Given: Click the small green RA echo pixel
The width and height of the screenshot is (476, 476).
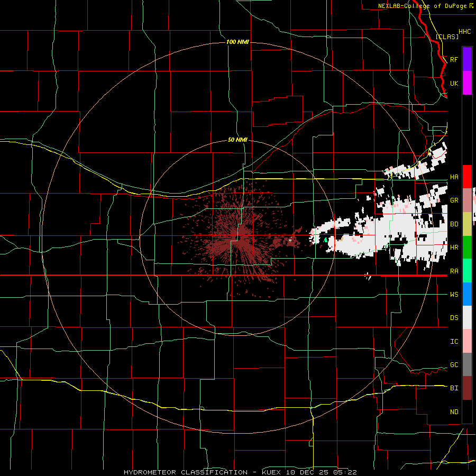Looking at the screenshot, I should coord(326,240).
